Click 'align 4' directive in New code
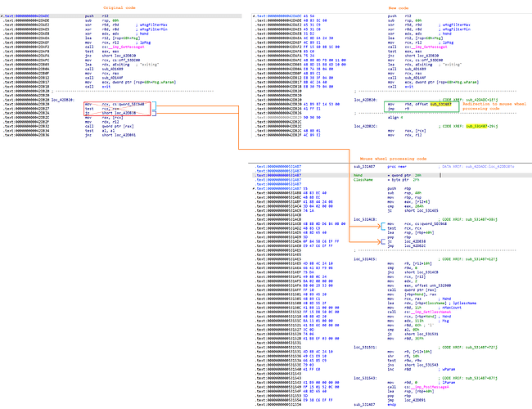The width and height of the screenshot is (532, 409). [x=395, y=117]
